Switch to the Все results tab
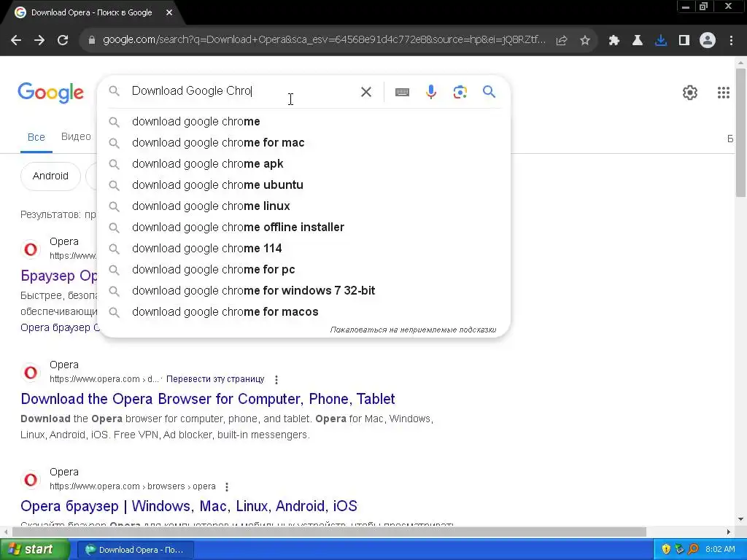The image size is (747, 560). 36,137
